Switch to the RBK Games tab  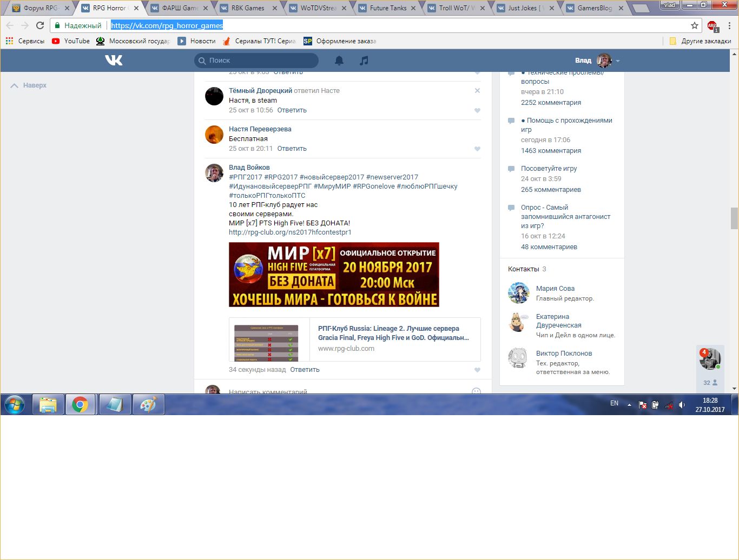[247, 8]
